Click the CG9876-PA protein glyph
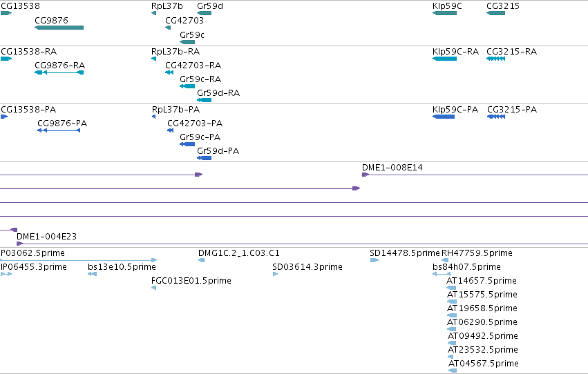588x374 pixels. (x=59, y=130)
